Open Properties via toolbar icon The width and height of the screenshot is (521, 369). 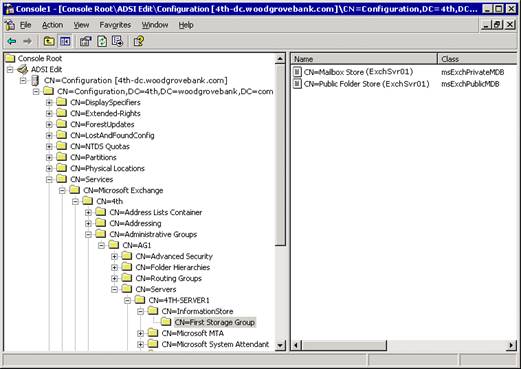coord(86,41)
